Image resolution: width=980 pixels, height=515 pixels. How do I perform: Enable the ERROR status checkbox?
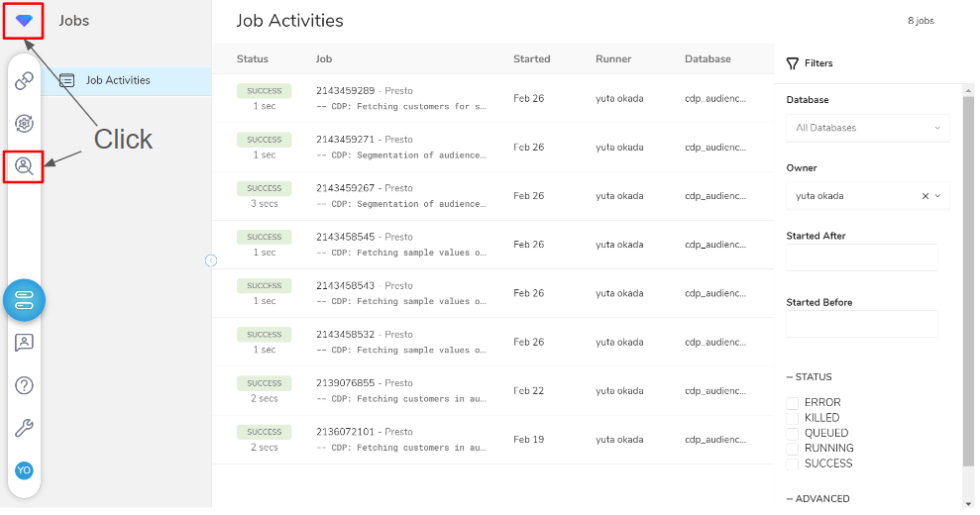coord(793,403)
